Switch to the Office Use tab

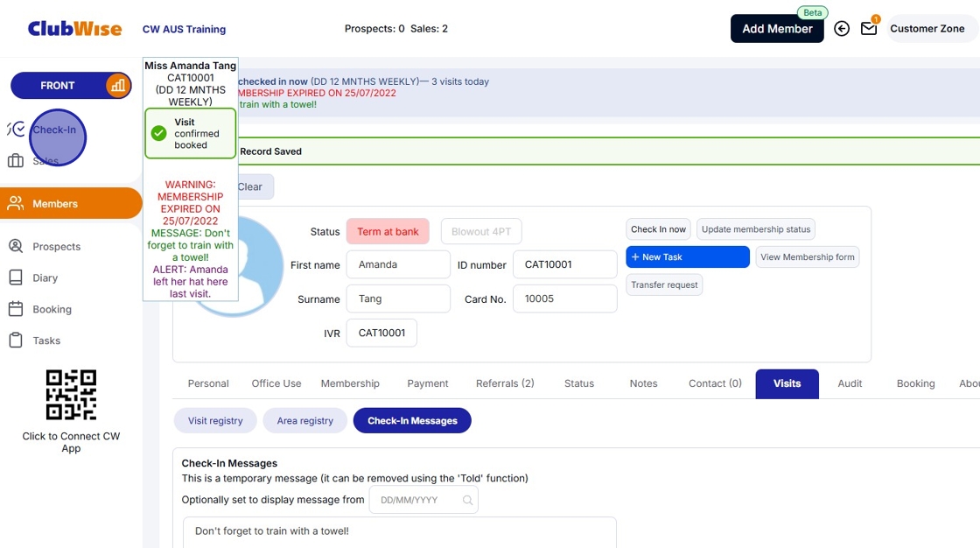(x=276, y=383)
